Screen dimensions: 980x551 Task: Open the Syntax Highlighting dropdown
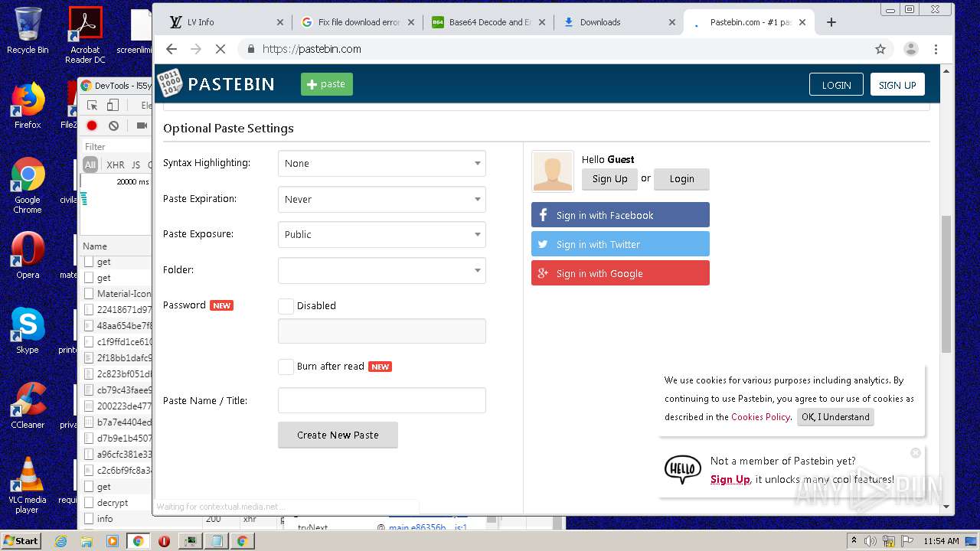pos(382,163)
